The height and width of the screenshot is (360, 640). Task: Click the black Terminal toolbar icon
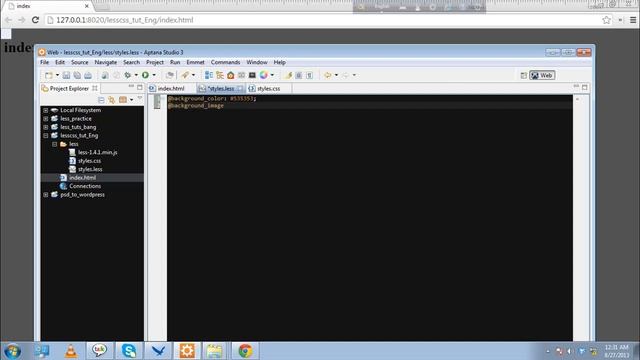[252, 75]
